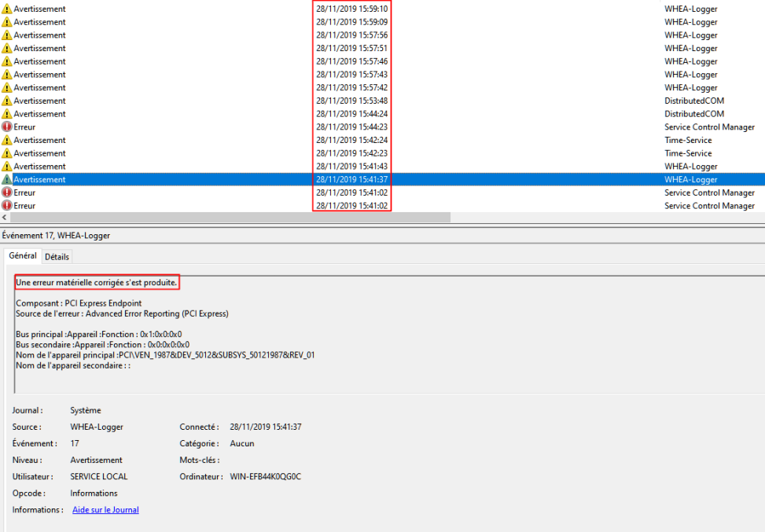This screenshot has height=532, width=765.
Task: Select the warning icon of the 15:57:46 event
Action: pyautogui.click(x=7, y=61)
